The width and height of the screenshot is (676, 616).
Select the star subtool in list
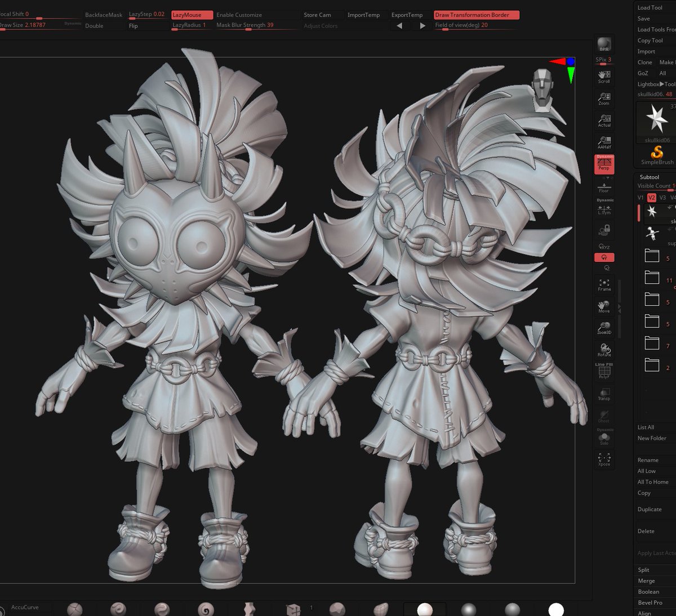click(x=652, y=211)
